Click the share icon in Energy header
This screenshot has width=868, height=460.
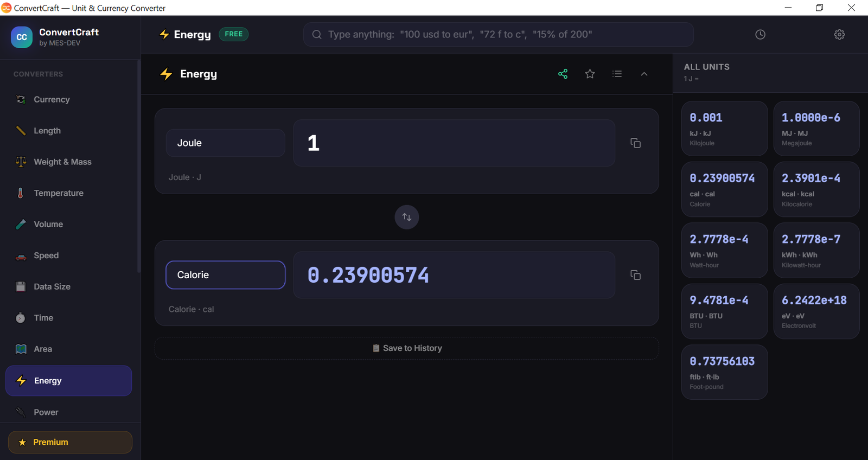[x=563, y=74]
